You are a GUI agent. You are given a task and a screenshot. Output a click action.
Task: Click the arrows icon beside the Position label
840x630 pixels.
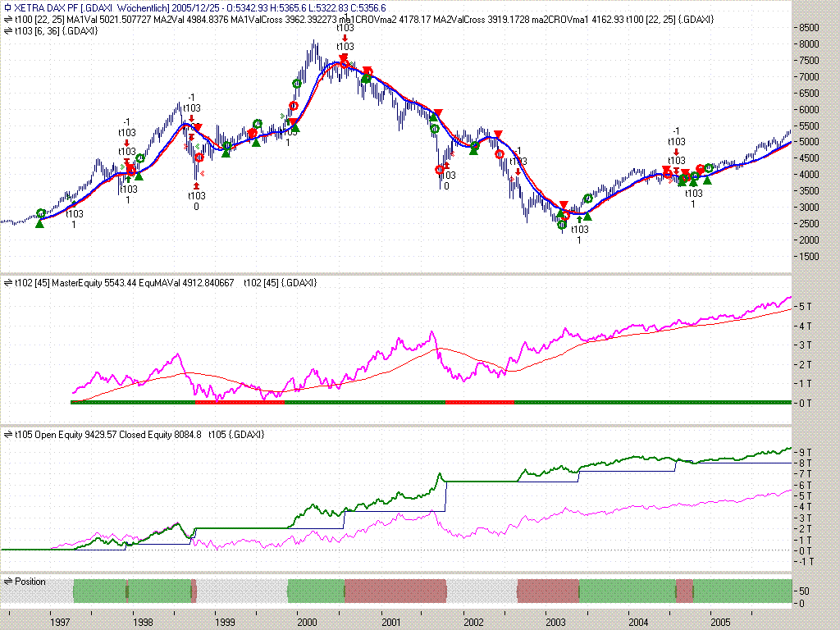click(7, 582)
